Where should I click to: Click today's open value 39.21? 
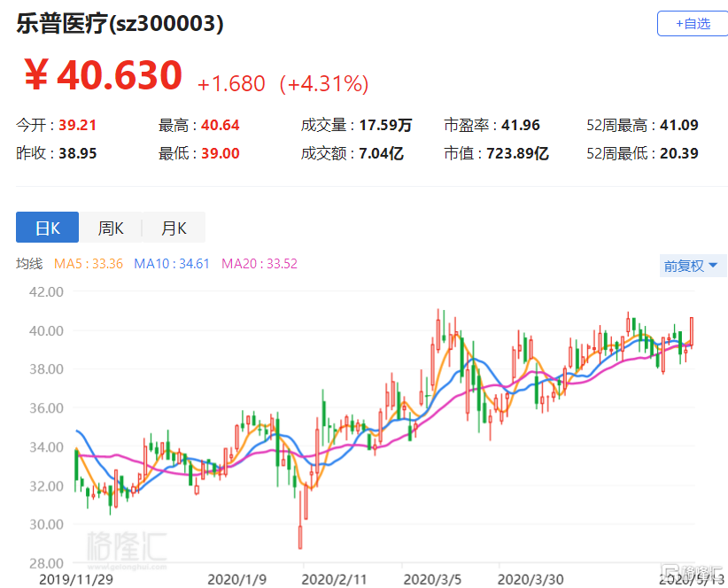pyautogui.click(x=78, y=125)
